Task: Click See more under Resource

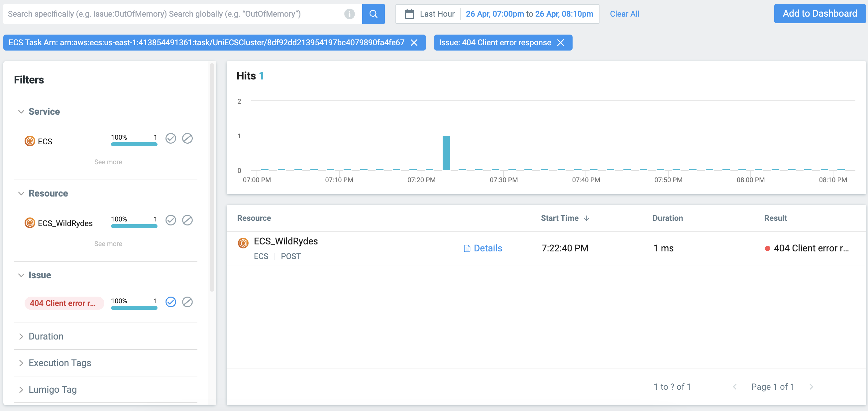Action: point(108,244)
